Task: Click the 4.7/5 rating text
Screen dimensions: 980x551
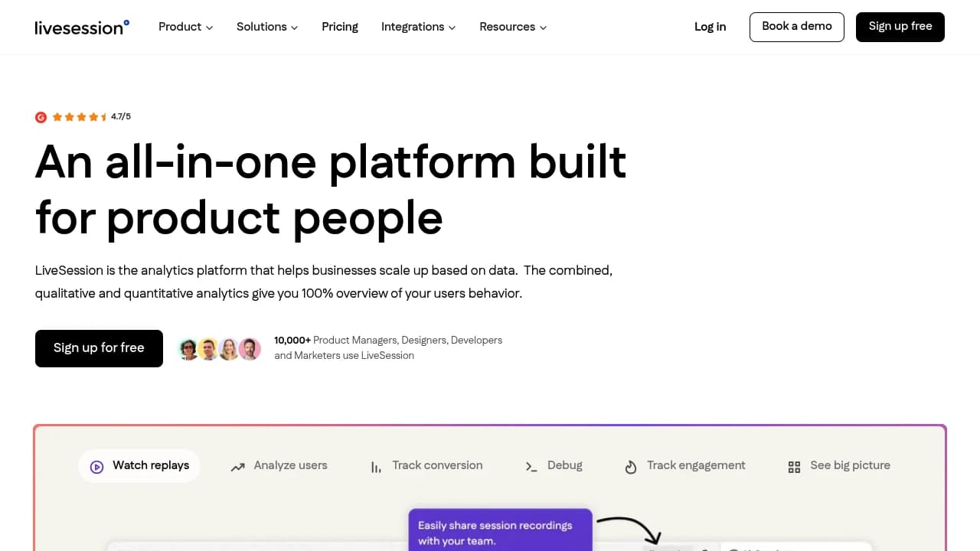Action: point(121,117)
